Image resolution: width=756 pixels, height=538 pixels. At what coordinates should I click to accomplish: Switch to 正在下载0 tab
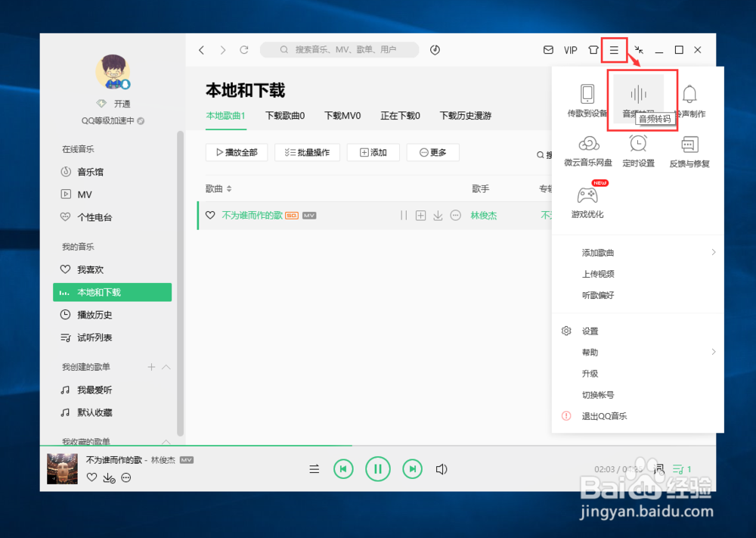tap(400, 116)
